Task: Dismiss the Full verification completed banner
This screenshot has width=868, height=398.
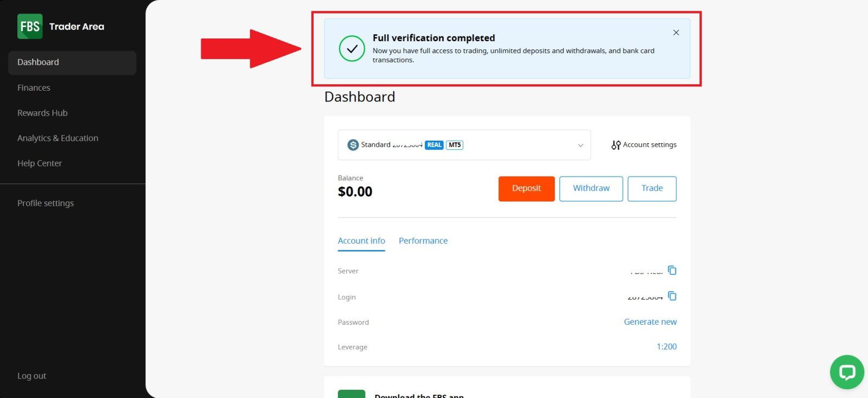Action: click(676, 33)
